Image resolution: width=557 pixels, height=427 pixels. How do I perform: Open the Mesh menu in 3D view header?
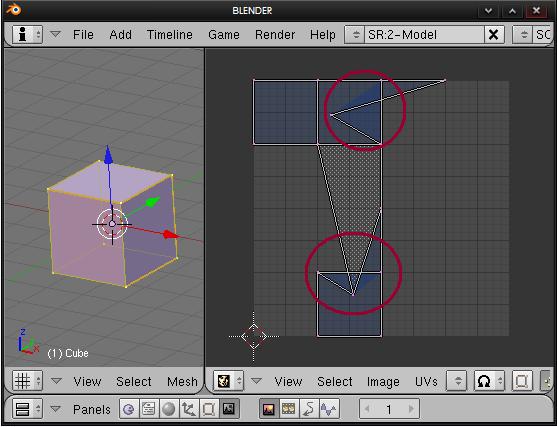coord(182,382)
